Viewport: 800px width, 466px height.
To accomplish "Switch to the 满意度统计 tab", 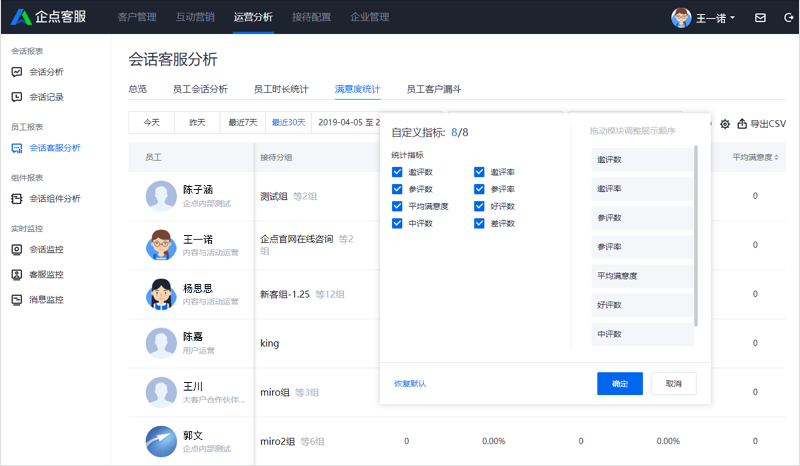I will [x=357, y=89].
